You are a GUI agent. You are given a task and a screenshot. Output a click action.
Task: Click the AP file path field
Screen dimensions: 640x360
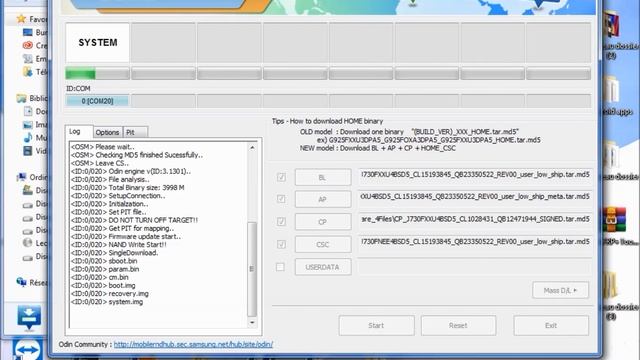(475, 197)
